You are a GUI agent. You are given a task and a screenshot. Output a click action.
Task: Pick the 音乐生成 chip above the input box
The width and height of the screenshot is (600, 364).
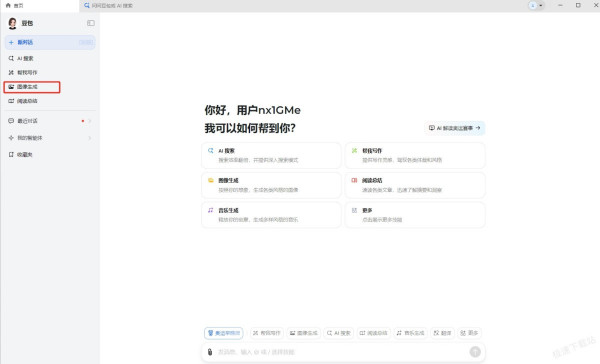[410, 333]
